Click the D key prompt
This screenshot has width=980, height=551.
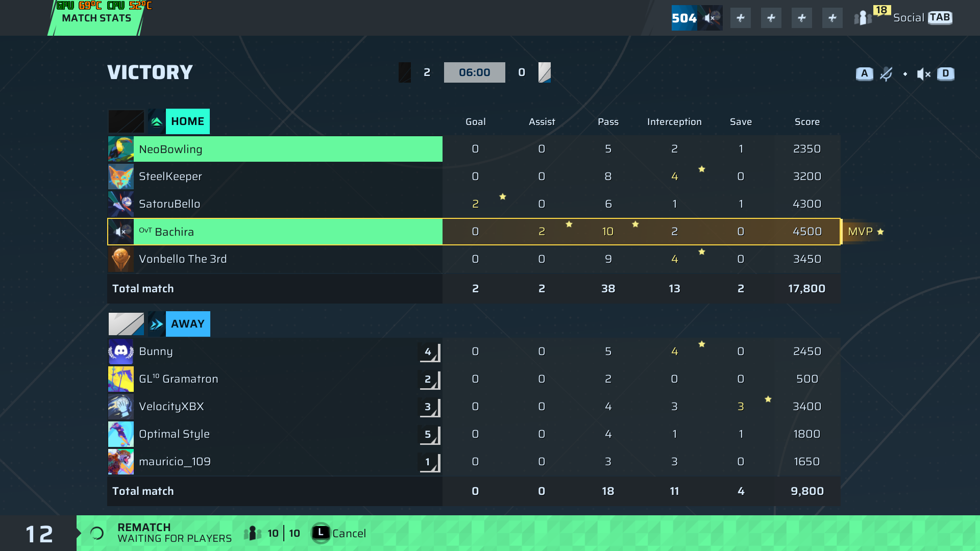click(945, 73)
